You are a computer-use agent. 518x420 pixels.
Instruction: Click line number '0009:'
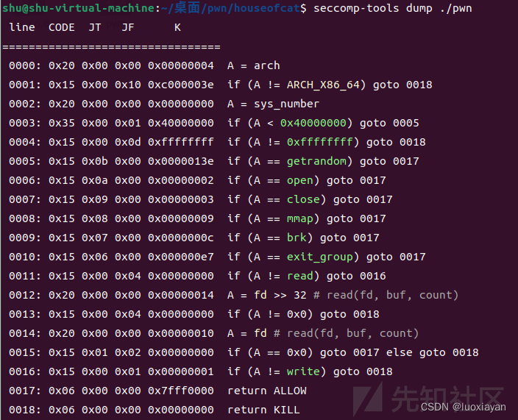pyautogui.click(x=25, y=238)
